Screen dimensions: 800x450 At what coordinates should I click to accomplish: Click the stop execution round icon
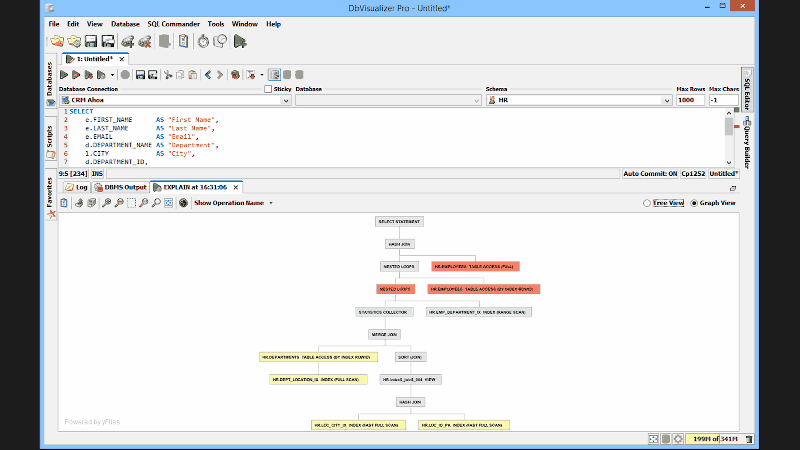(x=125, y=75)
